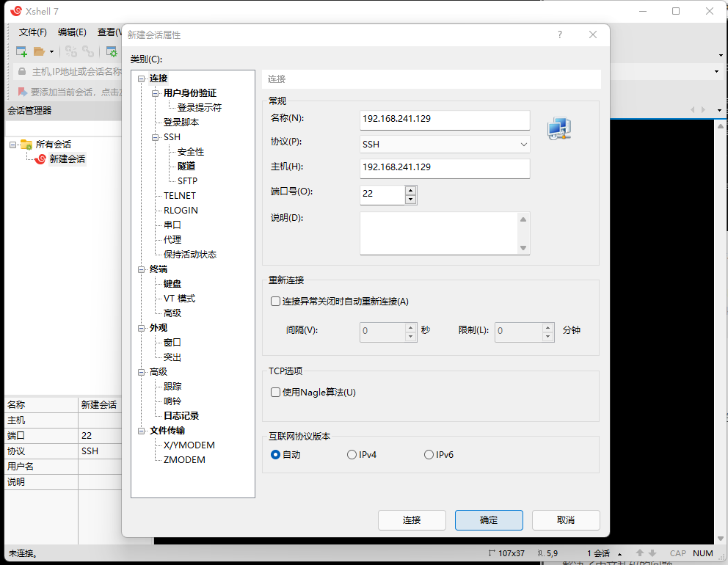The image size is (728, 565).
Task: Enable the Nagle algorithm option
Action: [x=274, y=393]
